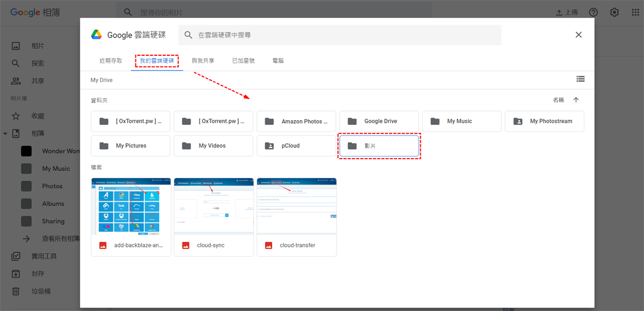This screenshot has width=644, height=311.
Task: Click the cloud-sync file name
Action: pos(211,245)
